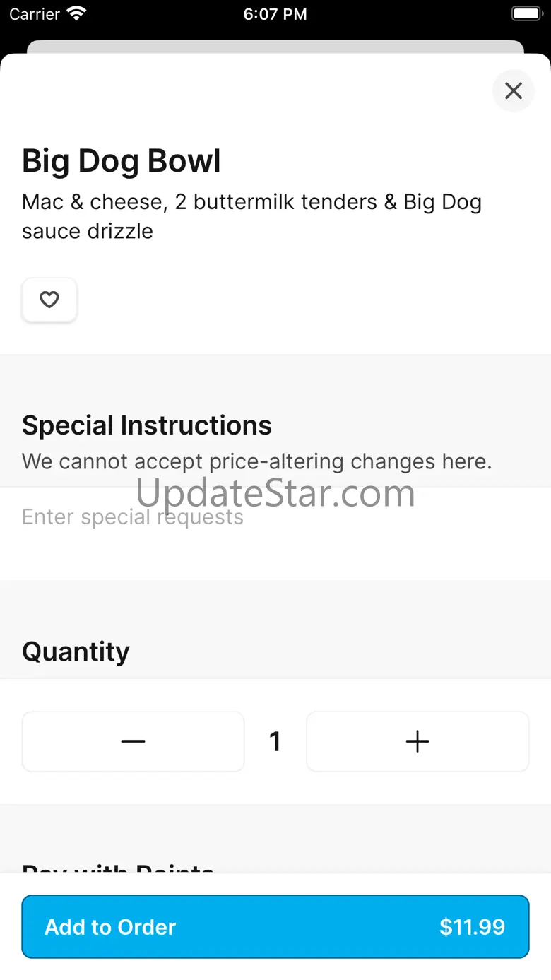Tap the Special Instructions heading
This screenshot has width=551, height=980.
point(147,425)
